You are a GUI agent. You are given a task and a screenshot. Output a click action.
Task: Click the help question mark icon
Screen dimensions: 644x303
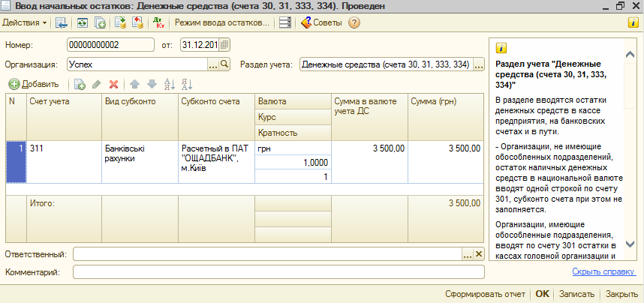[x=354, y=22]
